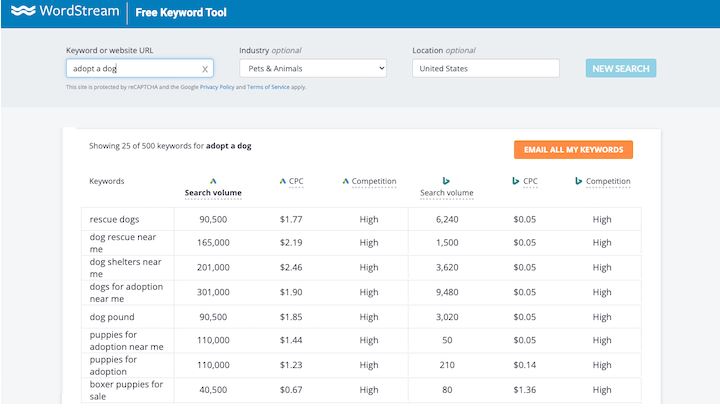
Task: Click Google Ads icon beside CPC header
Action: [x=284, y=181]
